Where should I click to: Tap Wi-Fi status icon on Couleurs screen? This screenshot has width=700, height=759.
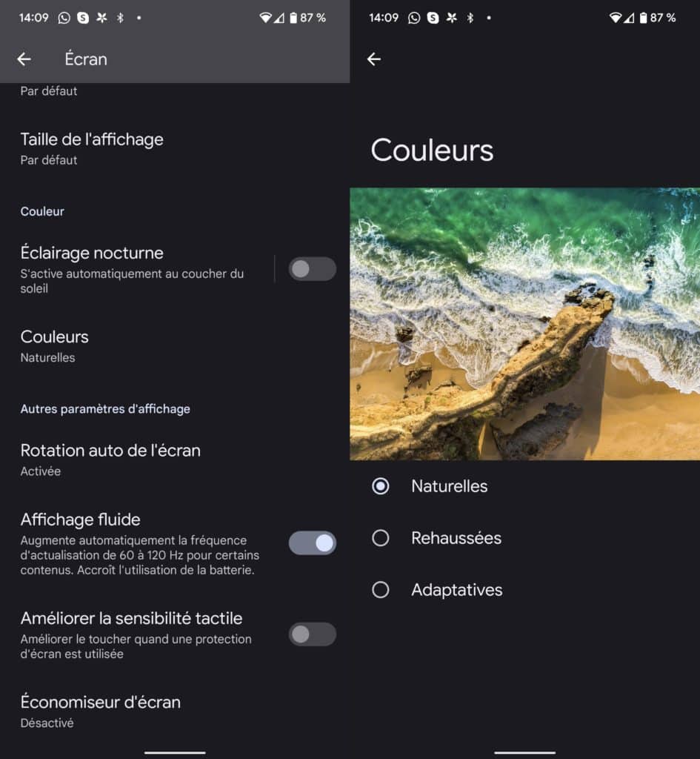(616, 18)
